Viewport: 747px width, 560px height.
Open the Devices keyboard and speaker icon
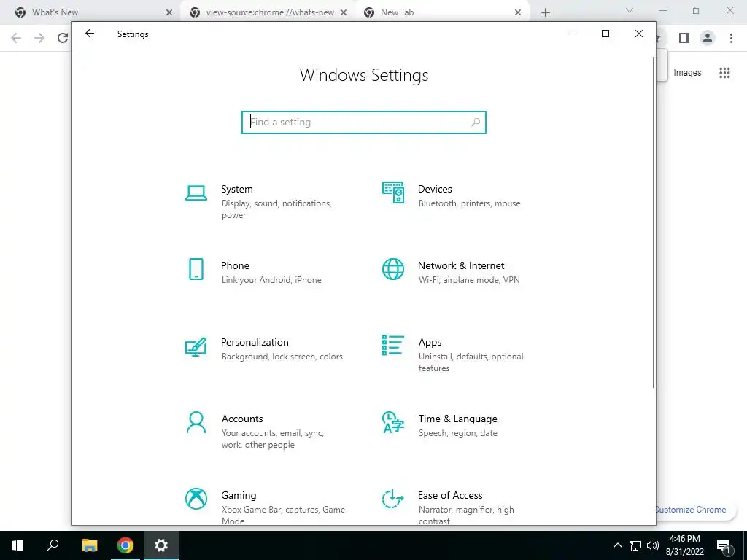393,192
